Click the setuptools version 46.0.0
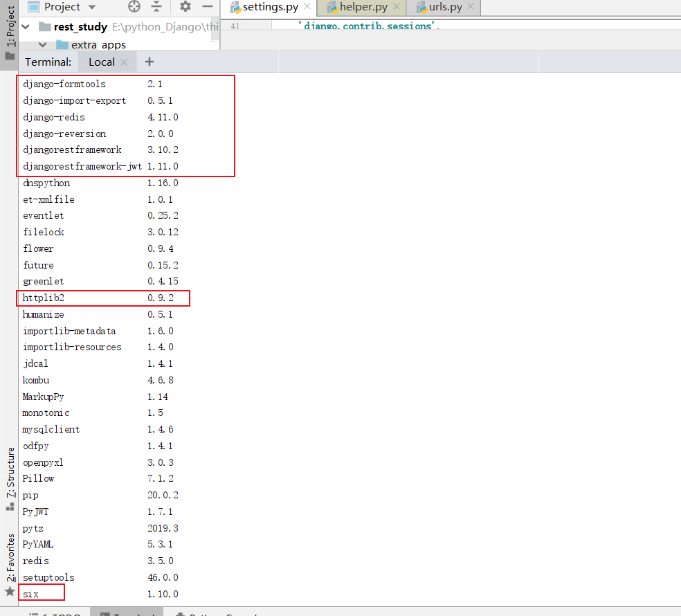The height and width of the screenshot is (616, 681). click(163, 577)
